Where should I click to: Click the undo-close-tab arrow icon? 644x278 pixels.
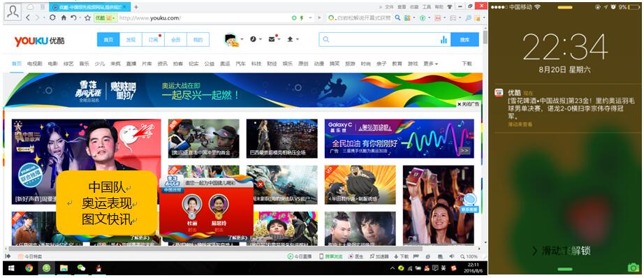point(73,18)
